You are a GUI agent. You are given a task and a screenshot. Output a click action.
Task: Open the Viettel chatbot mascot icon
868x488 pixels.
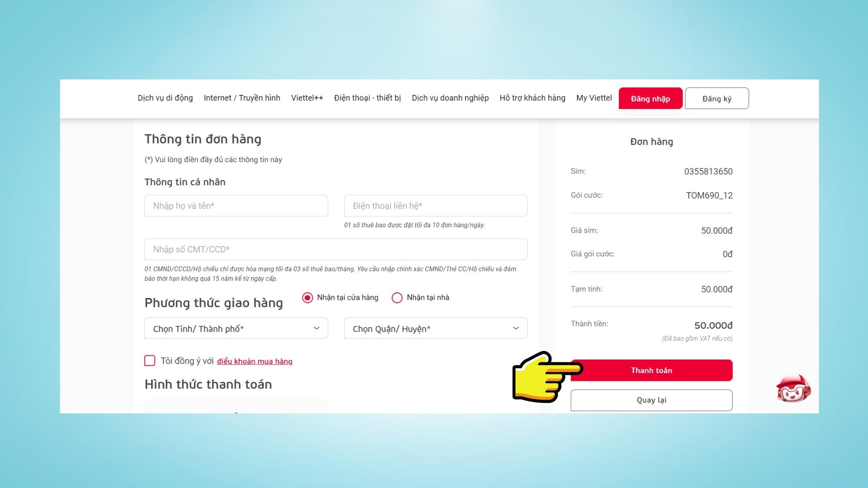(793, 389)
